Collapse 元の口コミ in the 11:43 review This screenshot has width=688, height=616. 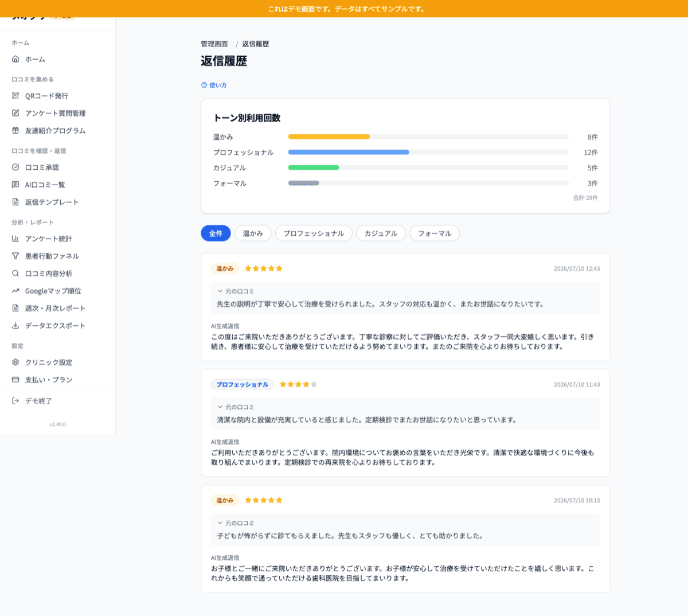pyautogui.click(x=236, y=407)
